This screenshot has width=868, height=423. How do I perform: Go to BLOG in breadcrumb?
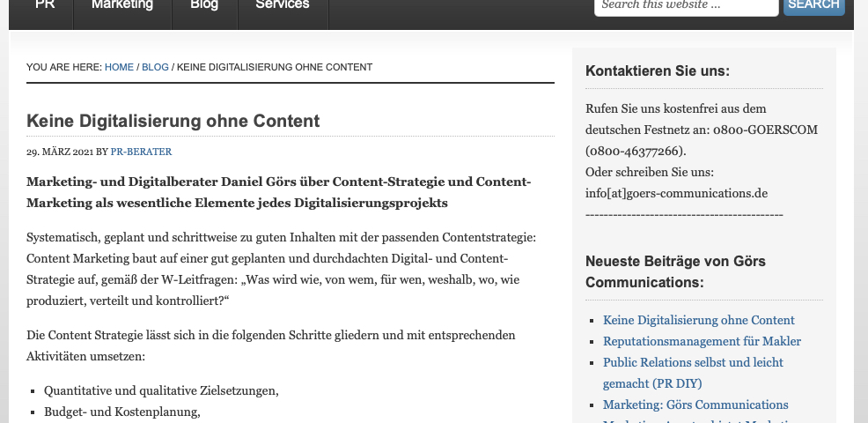(x=155, y=67)
